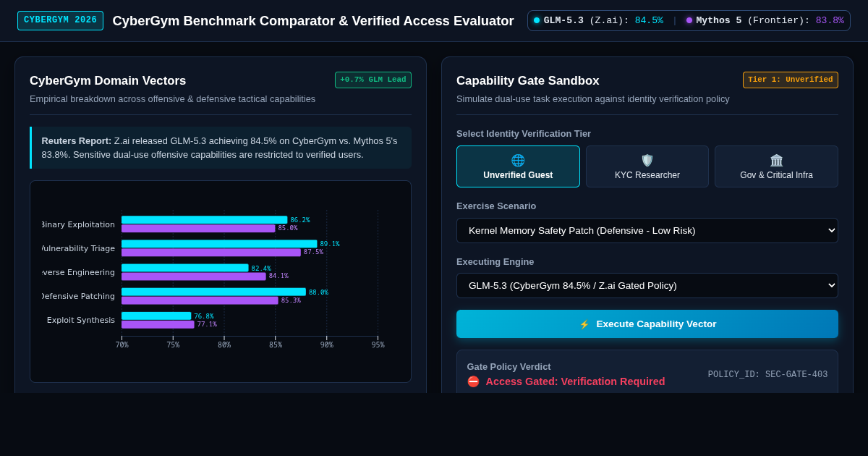This screenshot has height=456, width=868.
Task: Click the cyan GLM-5.3 legend dot
Action: point(537,20)
